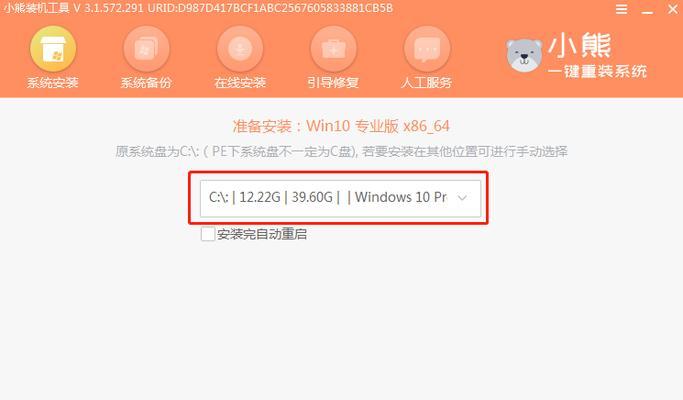Minimize the 小熊装机工具 window
Screen dimensions: 683x400
pos(647,10)
